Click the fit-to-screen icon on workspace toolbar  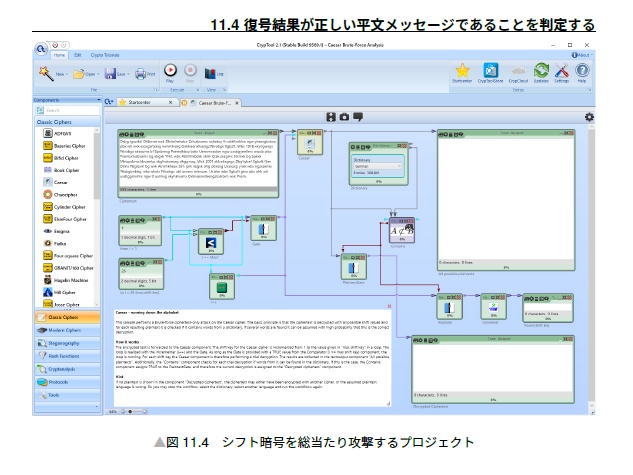click(331, 117)
